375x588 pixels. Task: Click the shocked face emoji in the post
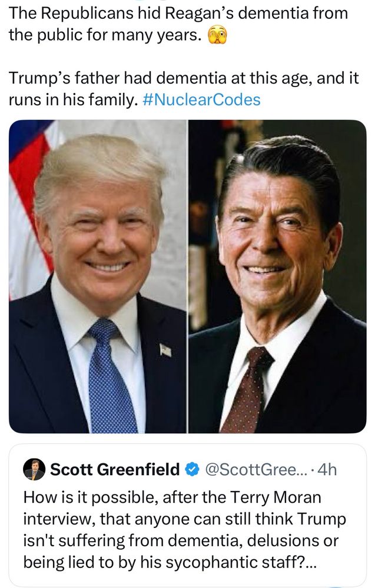coord(218,35)
